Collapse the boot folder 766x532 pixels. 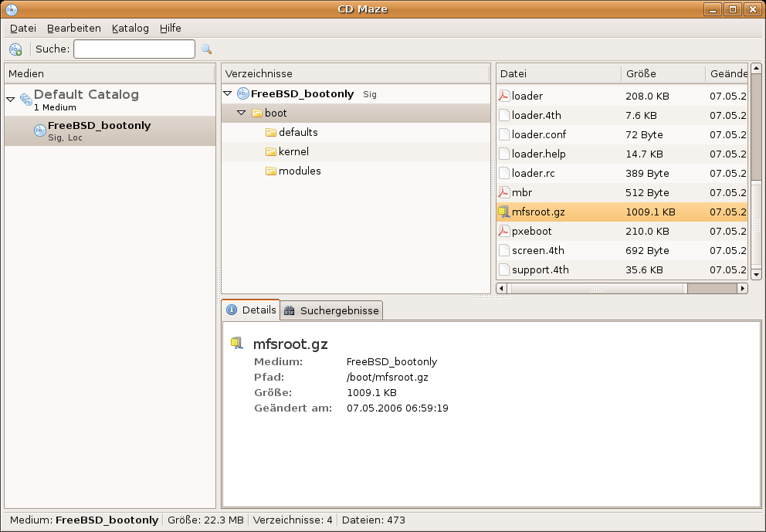(242, 113)
